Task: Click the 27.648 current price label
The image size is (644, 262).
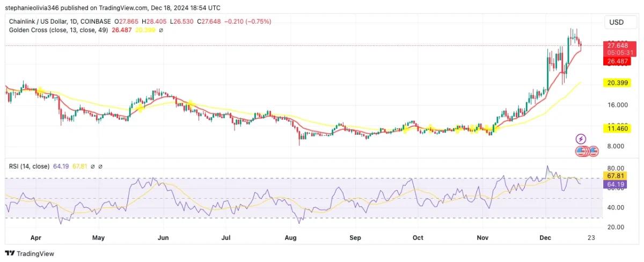Action: (x=618, y=46)
